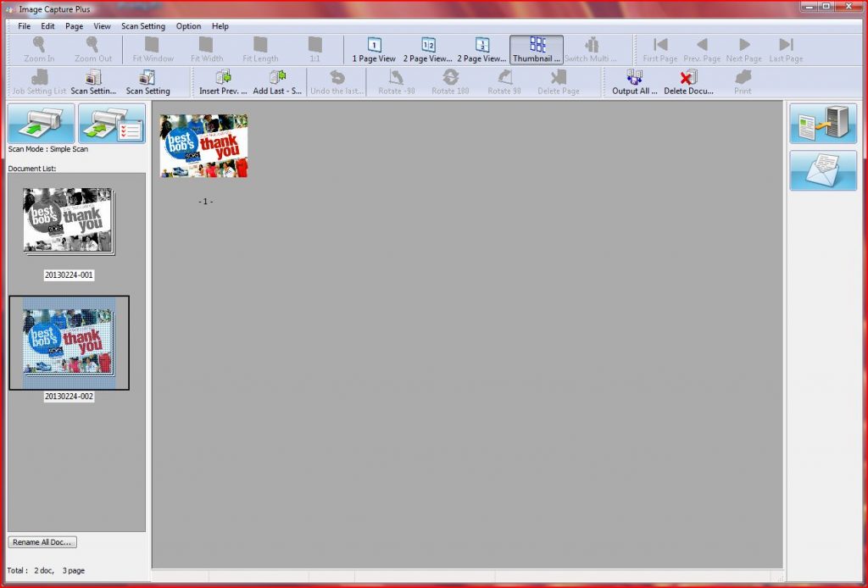Viewport: 868px width, 588px height.
Task: Click the Add Last scan icon
Action: tap(277, 78)
